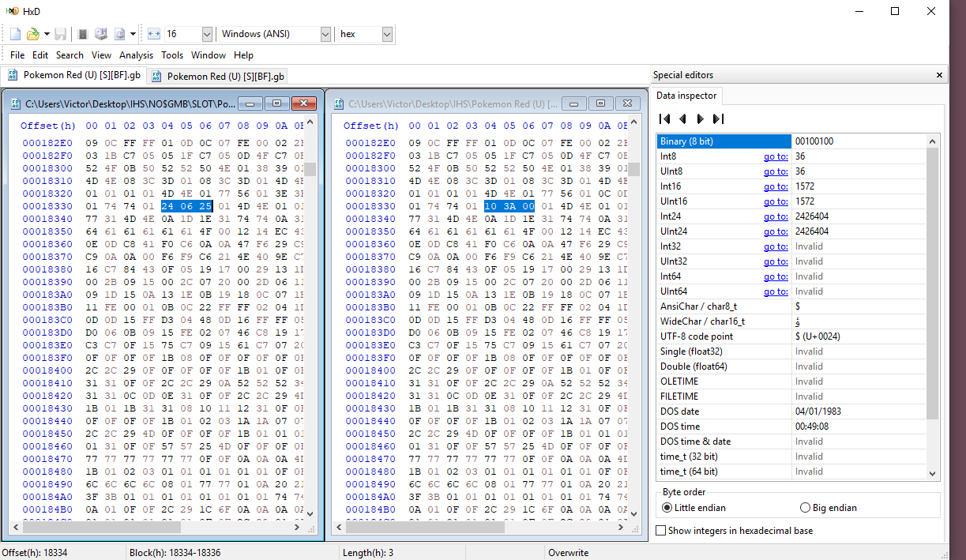Select Big endian byte order
966x560 pixels.
click(x=829, y=508)
